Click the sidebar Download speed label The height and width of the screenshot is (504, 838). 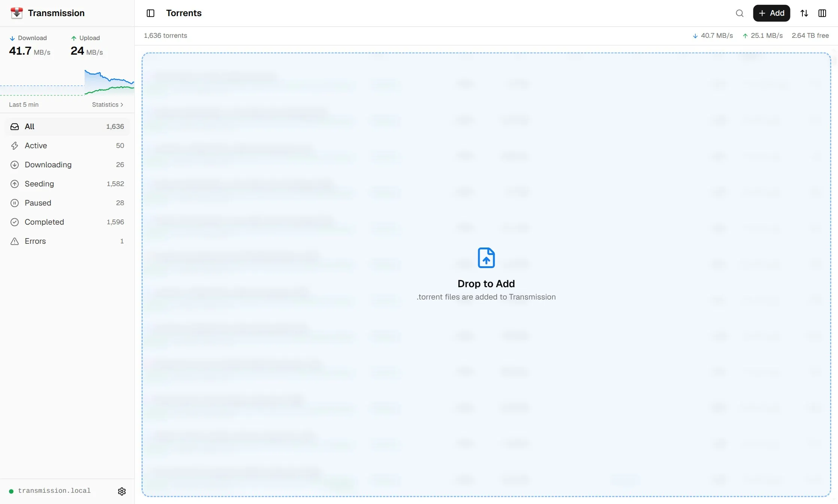tap(28, 38)
